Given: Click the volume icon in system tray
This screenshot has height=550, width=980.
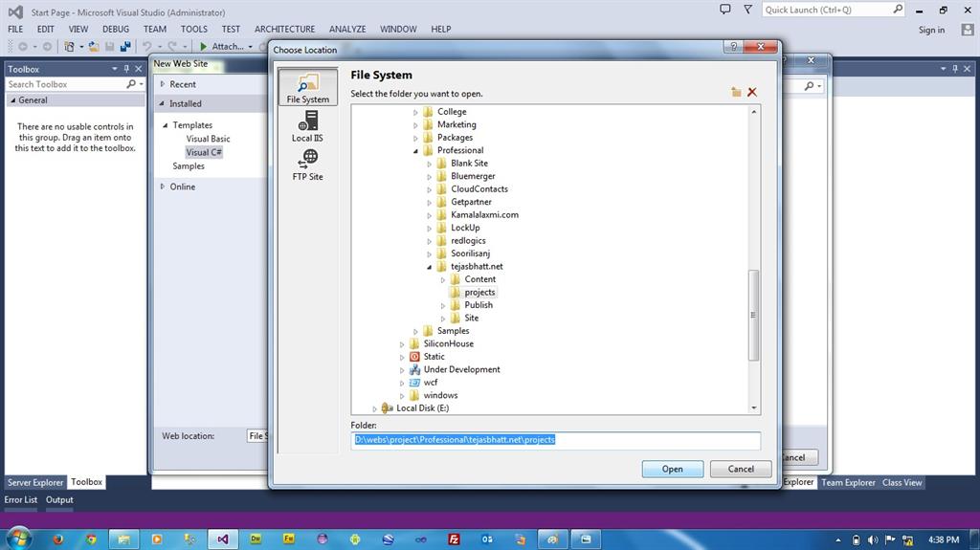Looking at the screenshot, I should (873, 540).
